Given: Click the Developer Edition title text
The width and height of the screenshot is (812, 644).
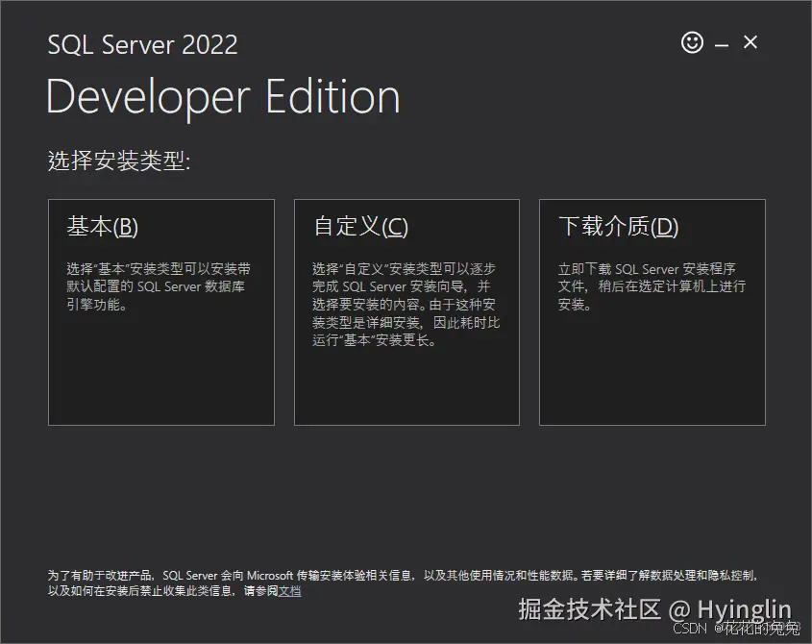Looking at the screenshot, I should (223, 97).
